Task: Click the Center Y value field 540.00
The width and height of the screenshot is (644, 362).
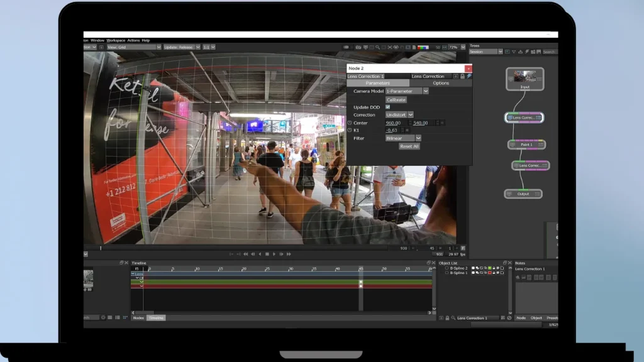Action: (x=423, y=123)
